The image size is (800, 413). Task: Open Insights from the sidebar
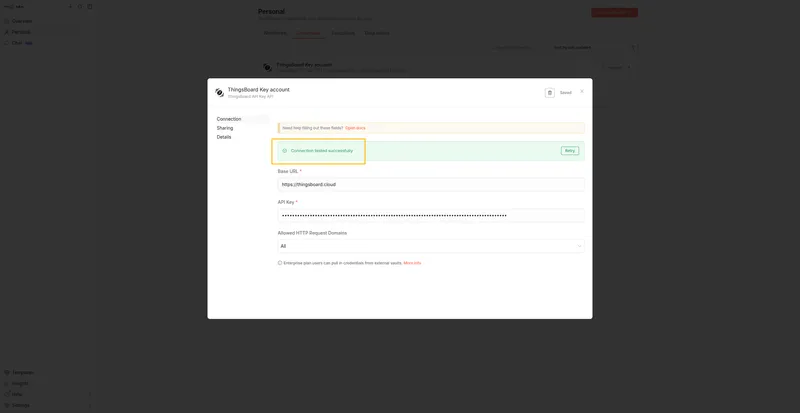pos(19,383)
